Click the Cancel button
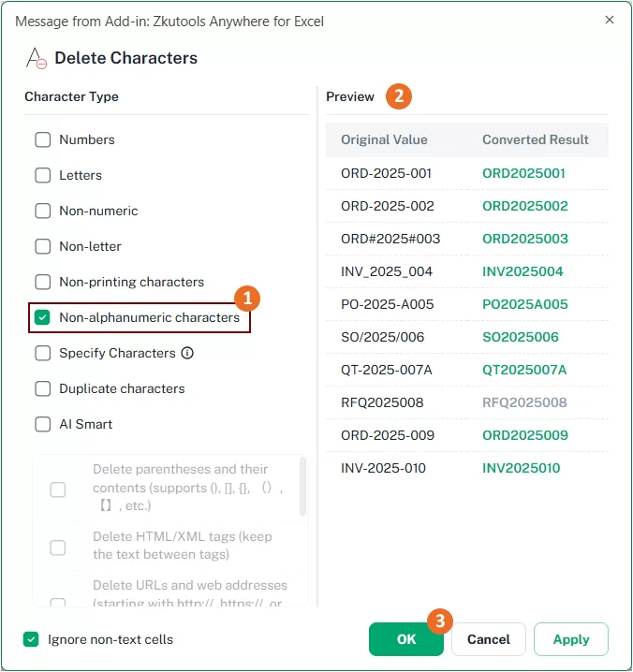The width and height of the screenshot is (633, 672). tap(489, 639)
